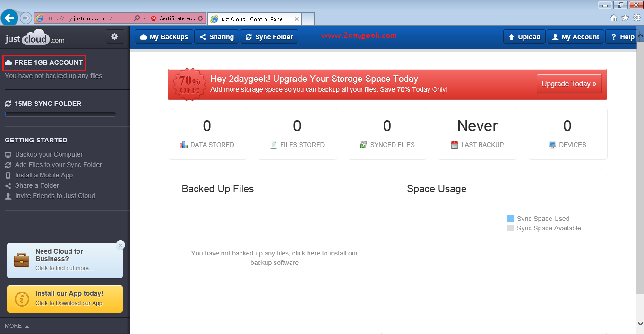This screenshot has width=644, height=334.
Task: Click the info icon in the app banner
Action: (22, 299)
